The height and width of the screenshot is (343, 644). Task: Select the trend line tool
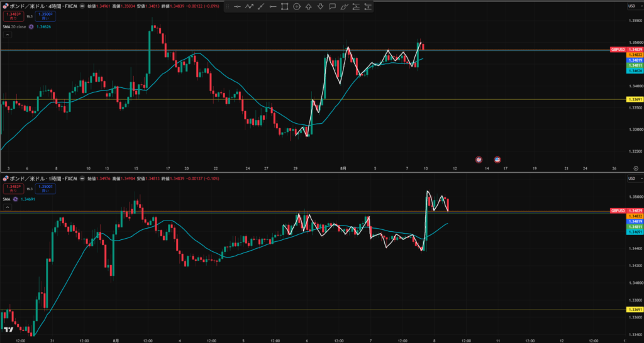point(261,6)
